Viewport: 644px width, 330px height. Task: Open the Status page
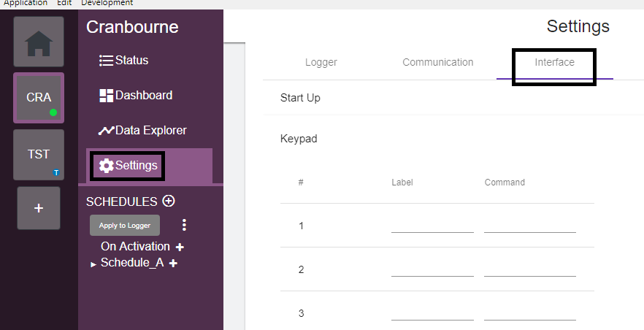[123, 61]
